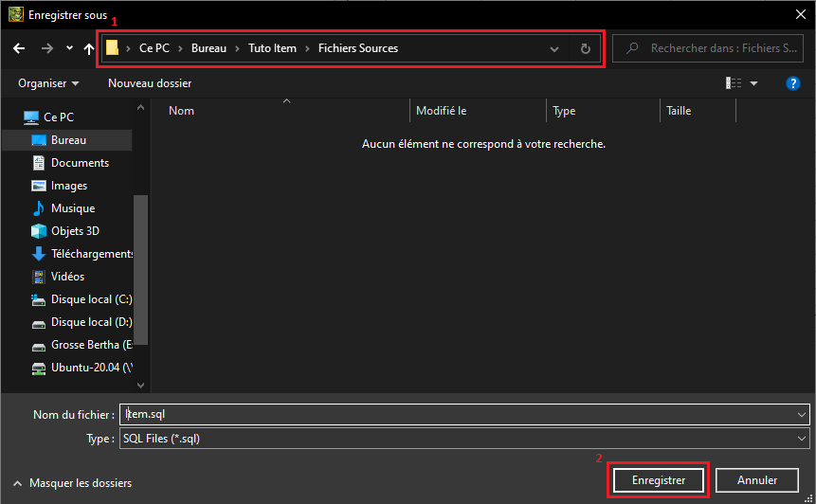
Task: Click Enregistrer to save the file
Action: click(659, 480)
